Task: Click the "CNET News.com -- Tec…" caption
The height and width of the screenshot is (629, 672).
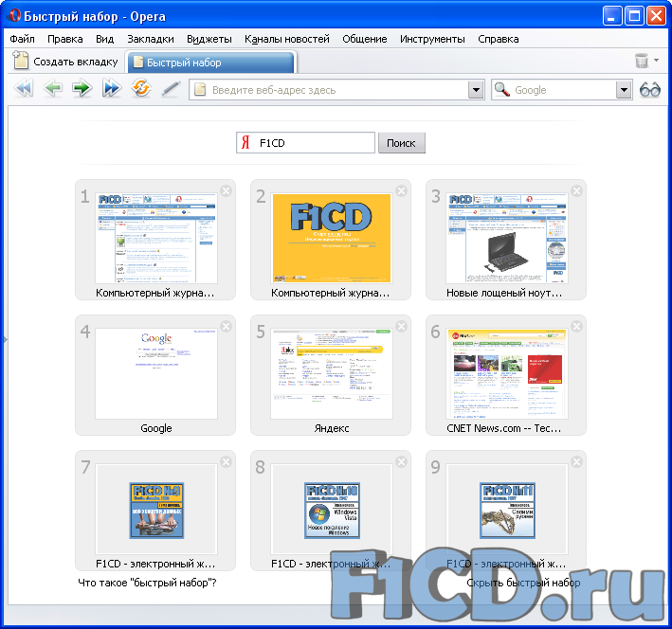Action: [x=503, y=428]
